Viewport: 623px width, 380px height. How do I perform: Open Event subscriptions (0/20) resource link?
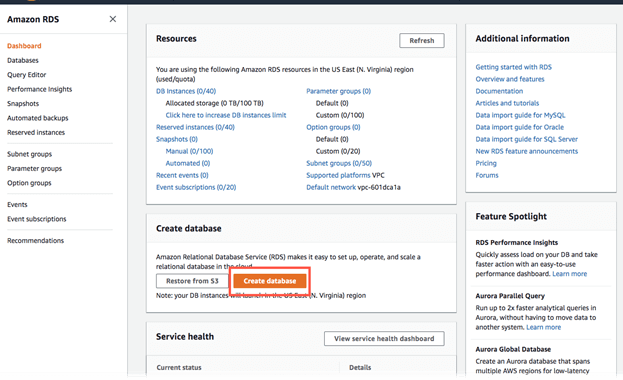click(196, 187)
